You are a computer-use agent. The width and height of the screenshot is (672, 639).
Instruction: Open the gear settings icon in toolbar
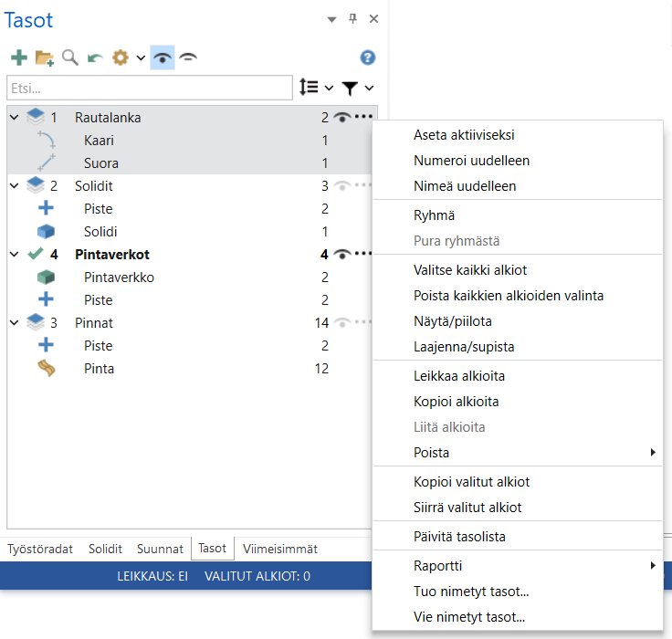coord(121,58)
